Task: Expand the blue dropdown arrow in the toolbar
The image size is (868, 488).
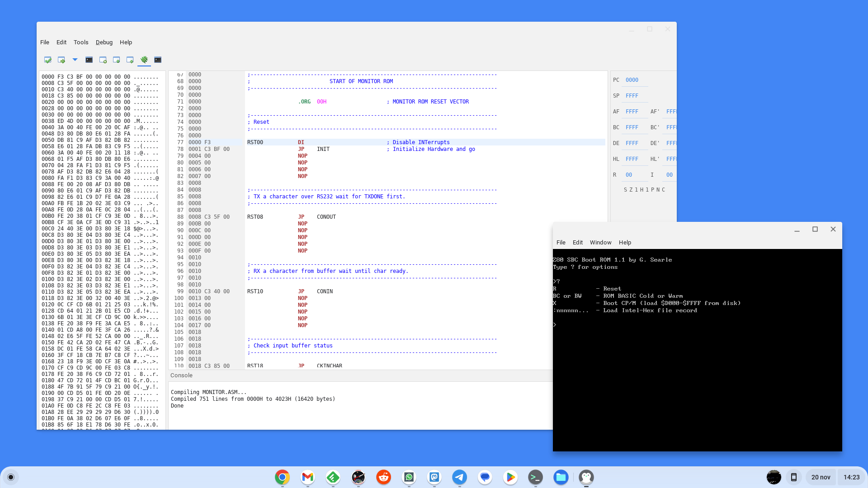Action: [x=75, y=60]
